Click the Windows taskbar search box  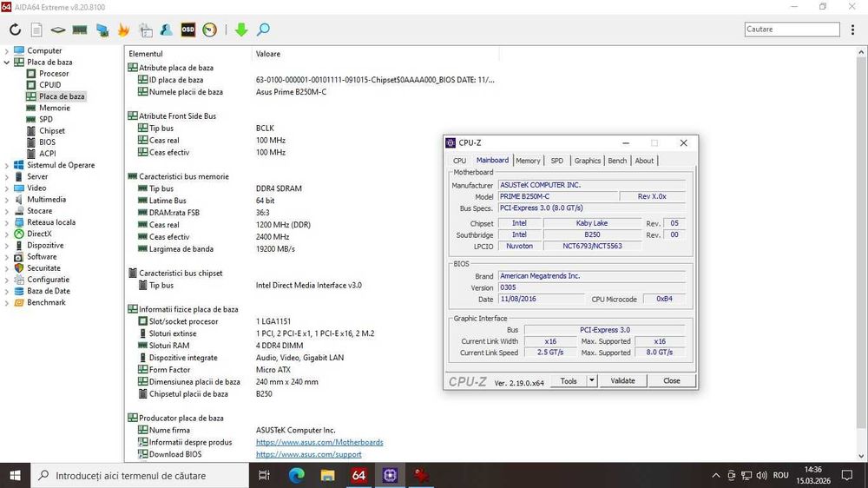coord(140,475)
